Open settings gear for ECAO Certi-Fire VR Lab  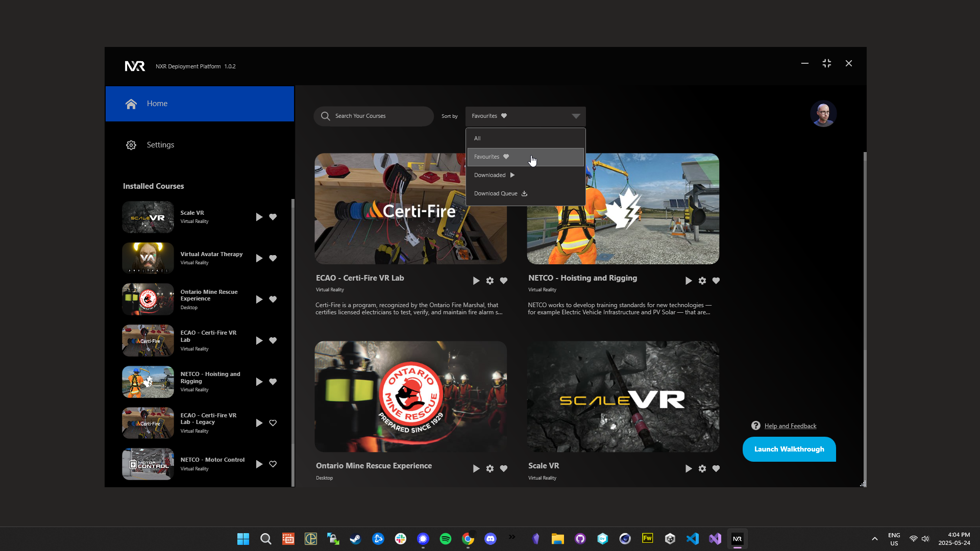490,281
